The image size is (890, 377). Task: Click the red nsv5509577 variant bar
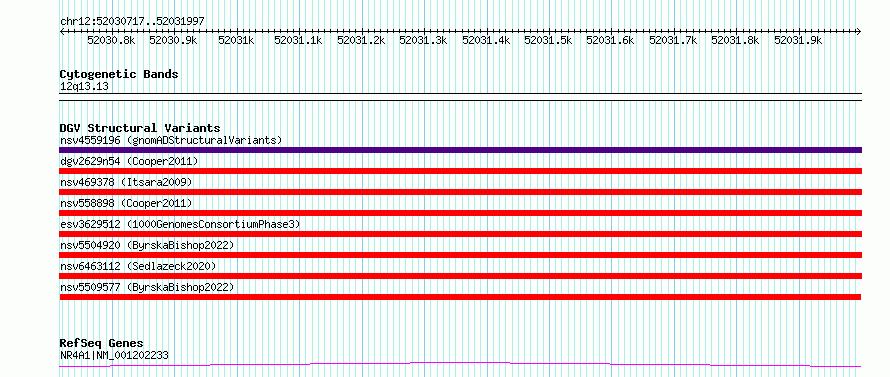pyautogui.click(x=460, y=297)
